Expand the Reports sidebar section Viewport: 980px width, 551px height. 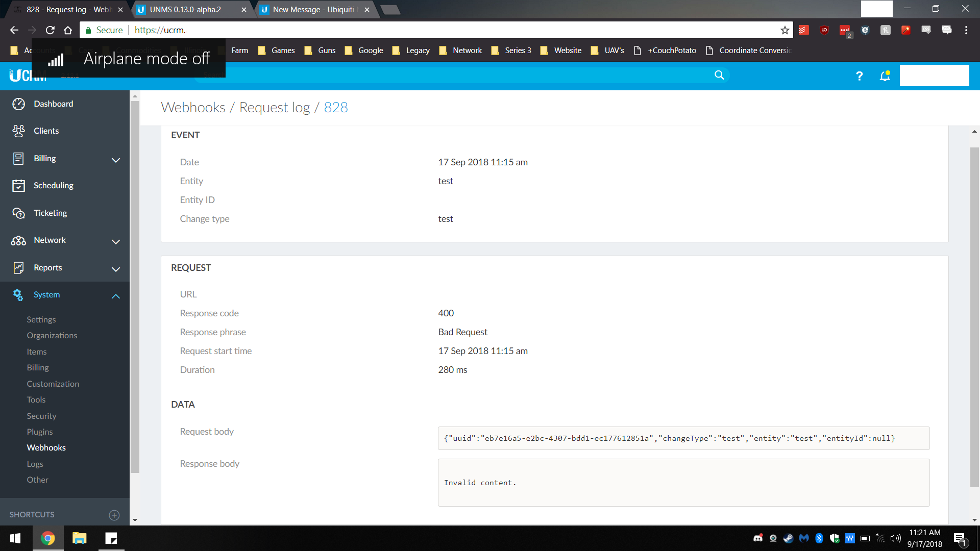click(x=116, y=269)
